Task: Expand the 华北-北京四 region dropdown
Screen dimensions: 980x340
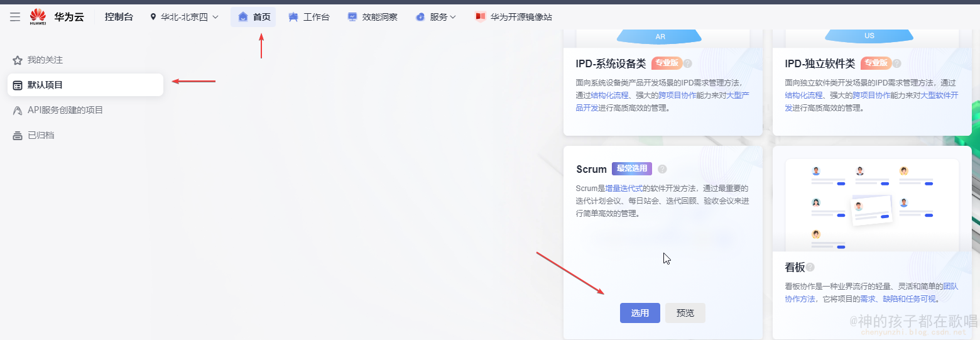Action: click(184, 17)
